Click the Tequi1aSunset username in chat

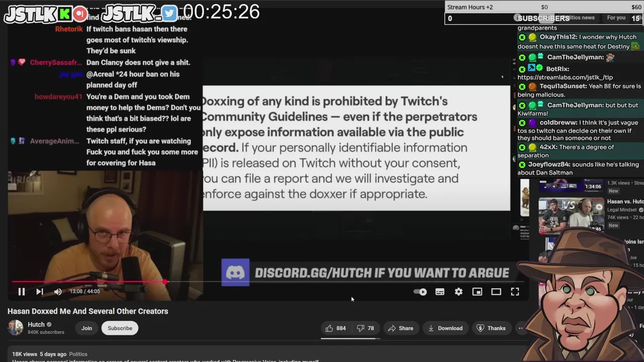coord(563,86)
